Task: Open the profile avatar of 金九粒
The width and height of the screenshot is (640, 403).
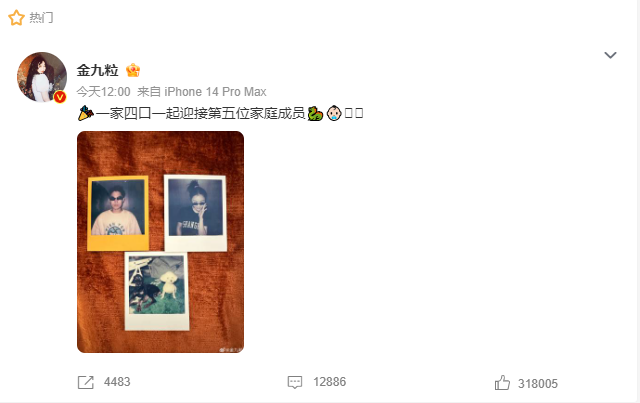Action: [x=42, y=77]
